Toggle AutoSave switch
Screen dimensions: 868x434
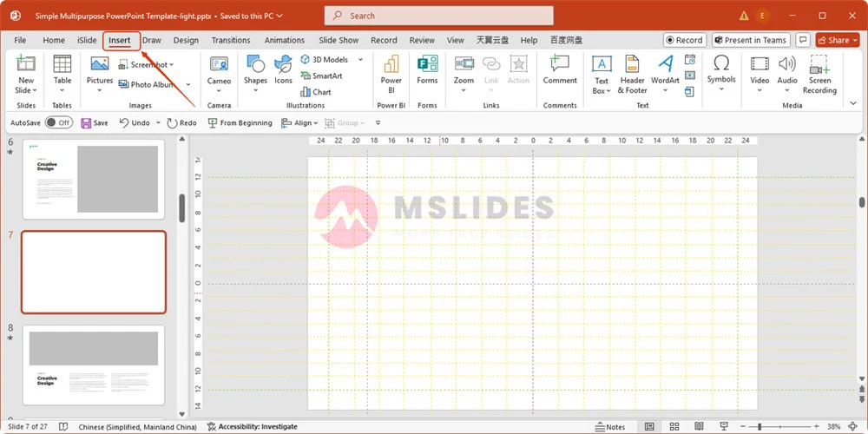pos(59,123)
